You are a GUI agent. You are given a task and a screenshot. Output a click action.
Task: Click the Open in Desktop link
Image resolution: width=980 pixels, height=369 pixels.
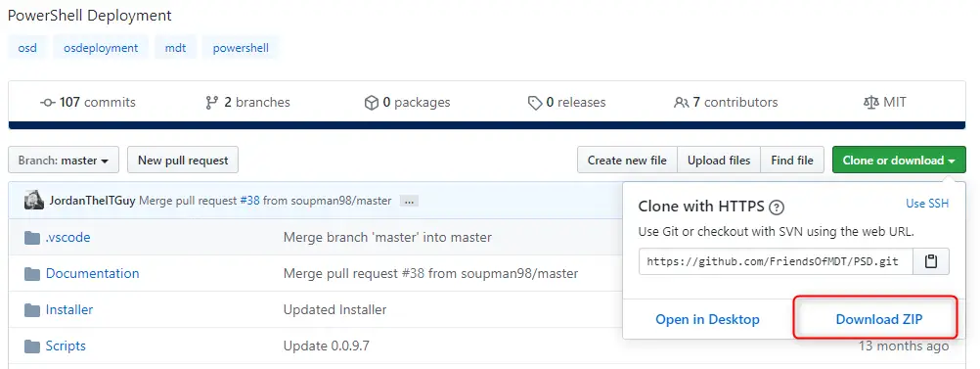tap(707, 319)
